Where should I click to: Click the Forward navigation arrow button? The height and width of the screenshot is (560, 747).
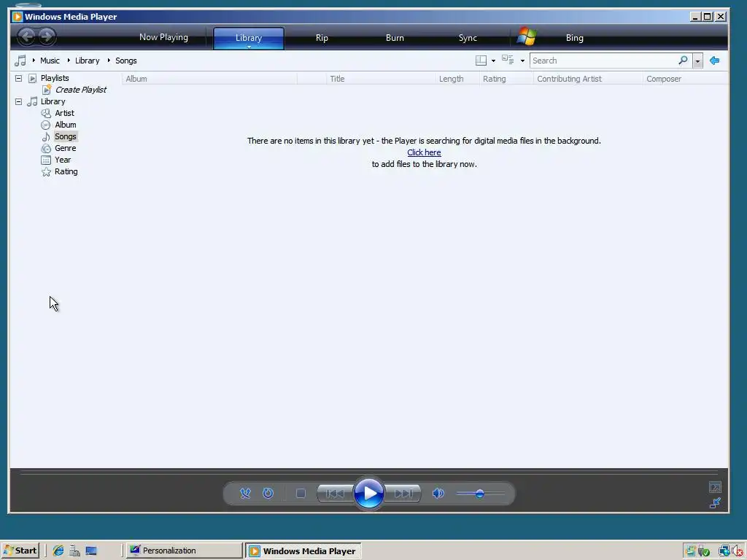pos(47,36)
